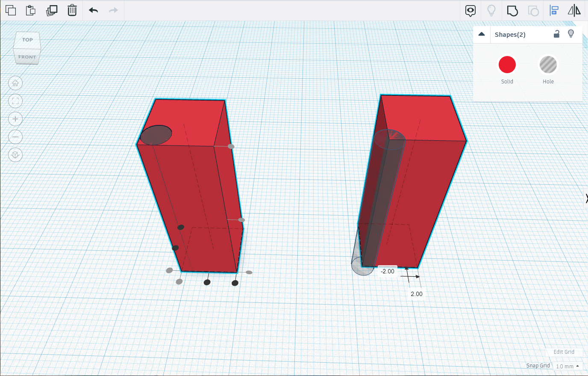Switch between orthographic and perspective view

pyautogui.click(x=15, y=155)
